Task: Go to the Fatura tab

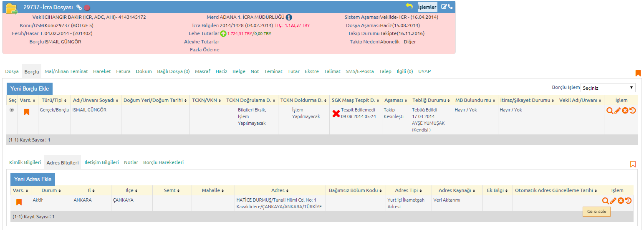Action: pyautogui.click(x=123, y=71)
